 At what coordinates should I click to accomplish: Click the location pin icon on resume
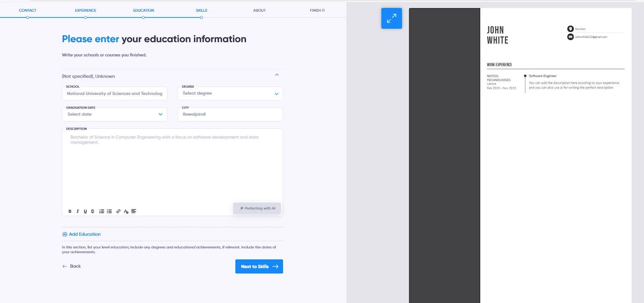pyautogui.click(x=570, y=29)
